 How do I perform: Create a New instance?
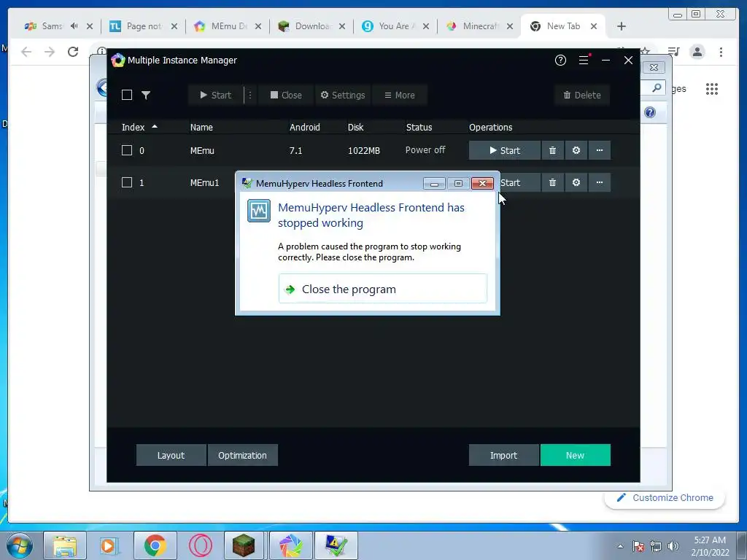tap(575, 455)
